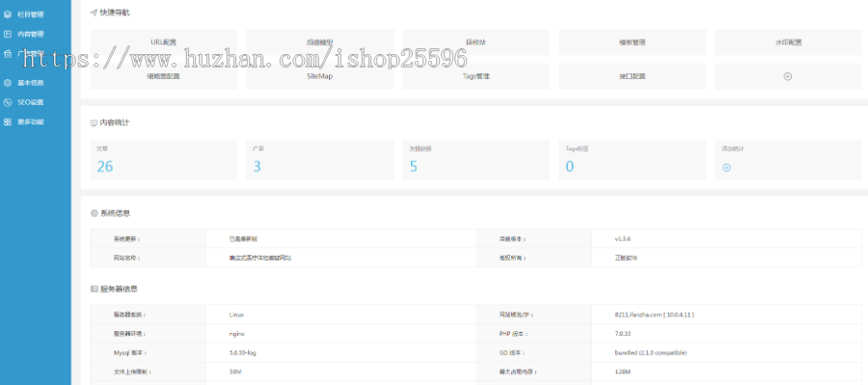Viewport: 868px width, 385px height.
Task: Click the 系统更新 row label
Action: pyautogui.click(x=126, y=238)
